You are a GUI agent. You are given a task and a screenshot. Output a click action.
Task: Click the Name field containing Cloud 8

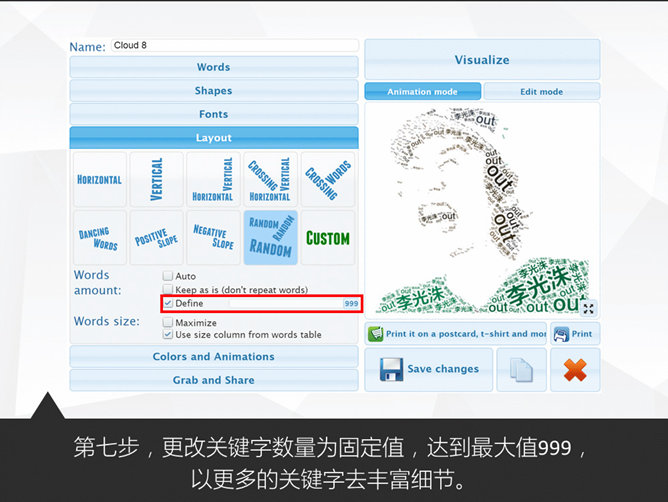(233, 46)
